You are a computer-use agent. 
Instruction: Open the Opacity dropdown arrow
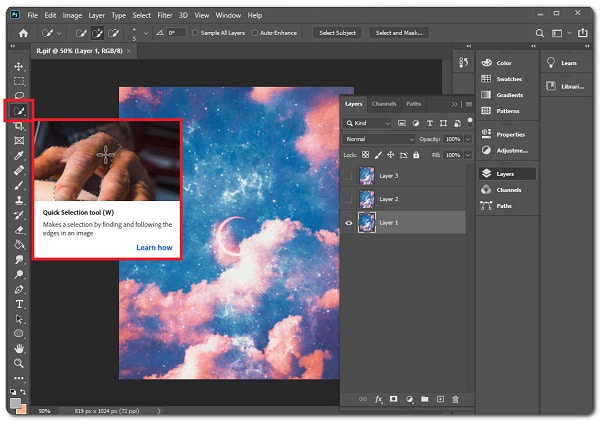coord(468,139)
